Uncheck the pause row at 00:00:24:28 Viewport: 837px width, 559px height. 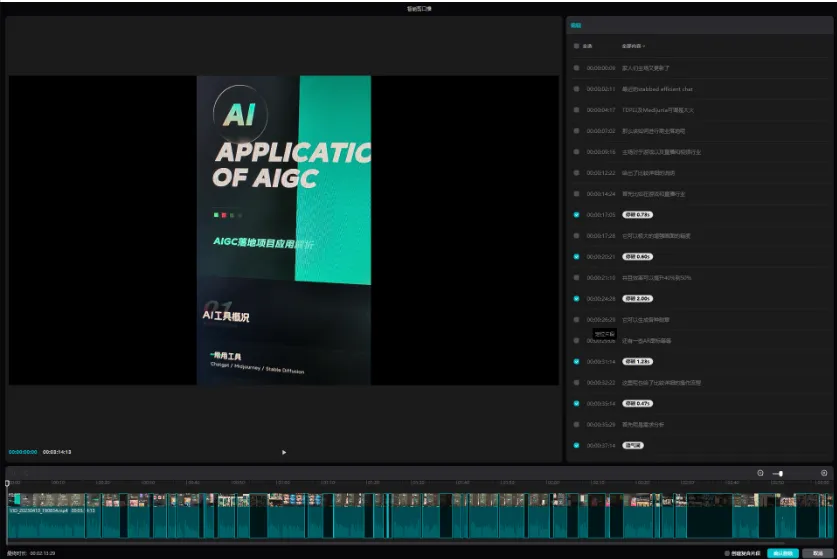click(x=576, y=298)
